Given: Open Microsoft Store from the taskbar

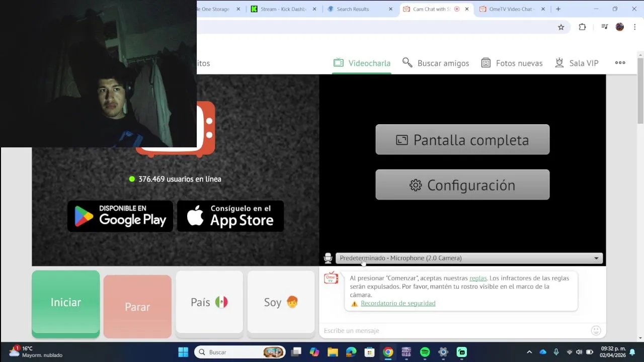Looking at the screenshot, I should coord(369,352).
